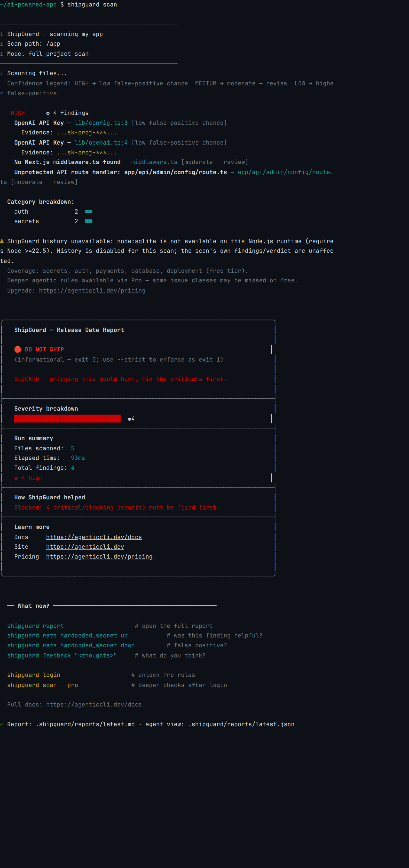409x868 pixels.
Task: Click the file reference lib/config.ts:3
Action: pyautogui.click(x=101, y=123)
